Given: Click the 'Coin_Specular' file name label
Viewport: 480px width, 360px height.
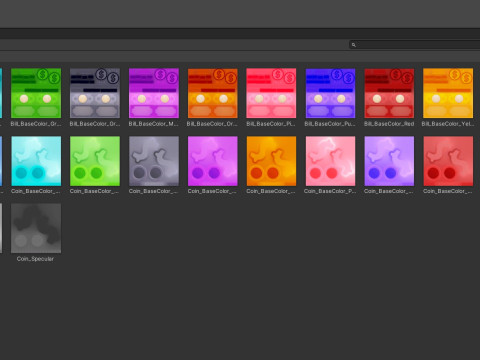Looking at the screenshot, I should [x=35, y=259].
